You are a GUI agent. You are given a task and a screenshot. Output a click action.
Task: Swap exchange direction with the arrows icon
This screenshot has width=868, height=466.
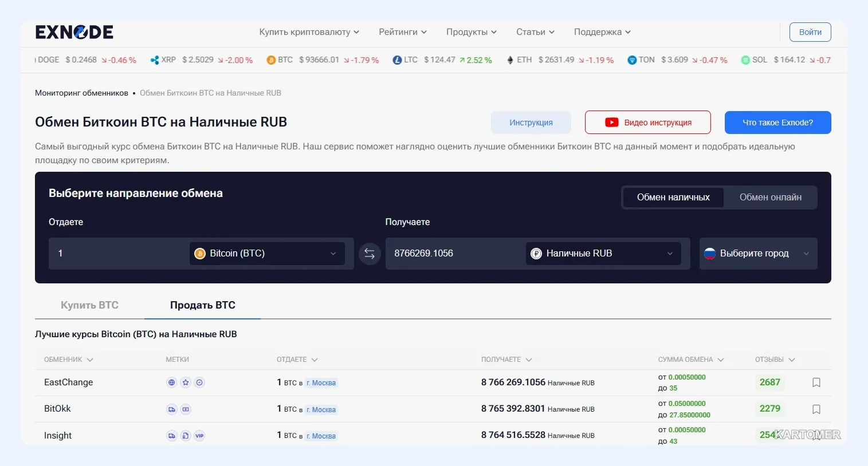click(x=370, y=254)
